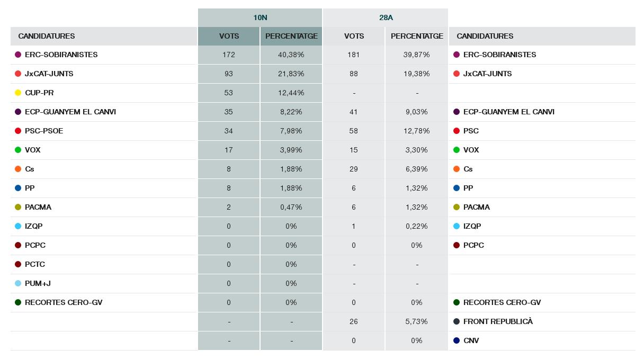Viewport: 644px width, 359px height.
Task: Click the dark dot beside FRONT REPUBLICÀ
Action: coord(457,321)
